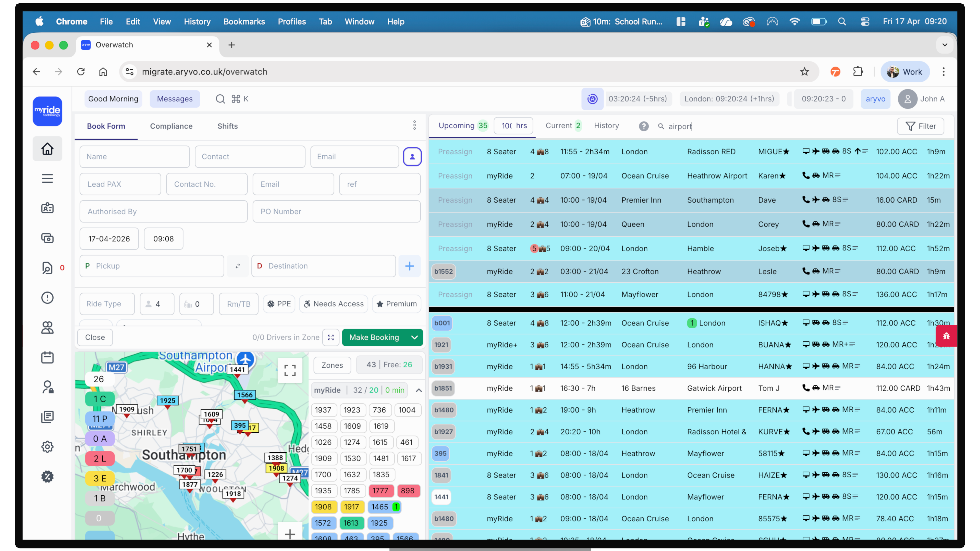This screenshot has height=551, width=980.
Task: Select yellow driver chip 1908
Action: point(323,507)
